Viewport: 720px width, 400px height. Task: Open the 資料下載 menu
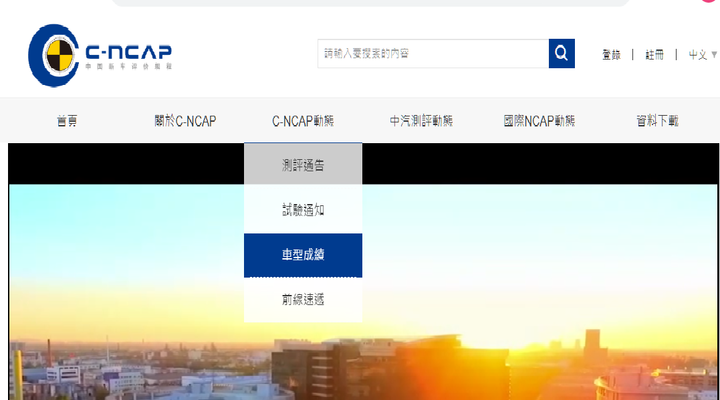tap(657, 121)
